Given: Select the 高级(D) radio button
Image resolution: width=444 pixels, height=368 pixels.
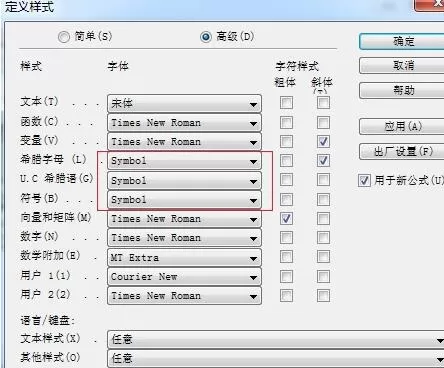Looking at the screenshot, I should coord(206,37).
